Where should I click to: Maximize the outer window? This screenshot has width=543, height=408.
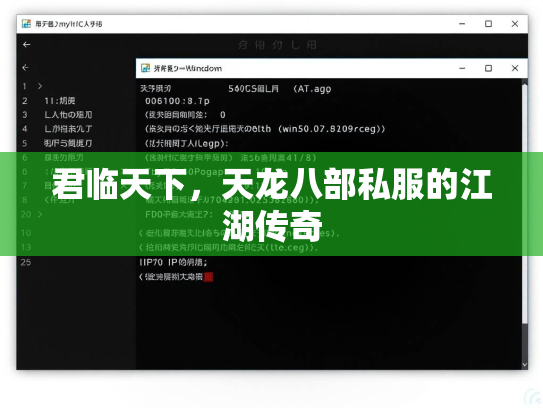(488, 24)
